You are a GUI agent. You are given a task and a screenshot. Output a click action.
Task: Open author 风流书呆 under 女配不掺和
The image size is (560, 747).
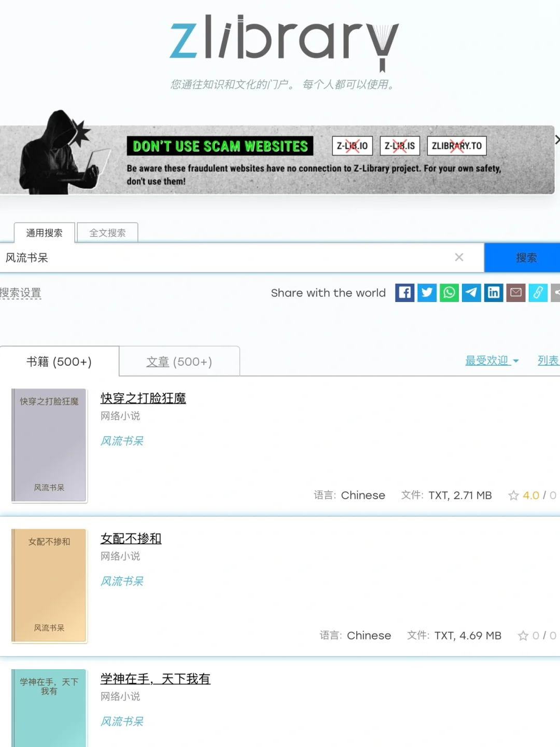(122, 581)
